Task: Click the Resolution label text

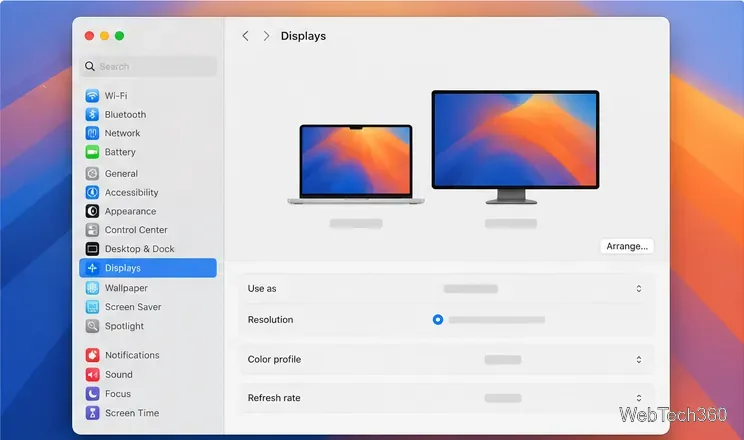Action: (x=270, y=319)
